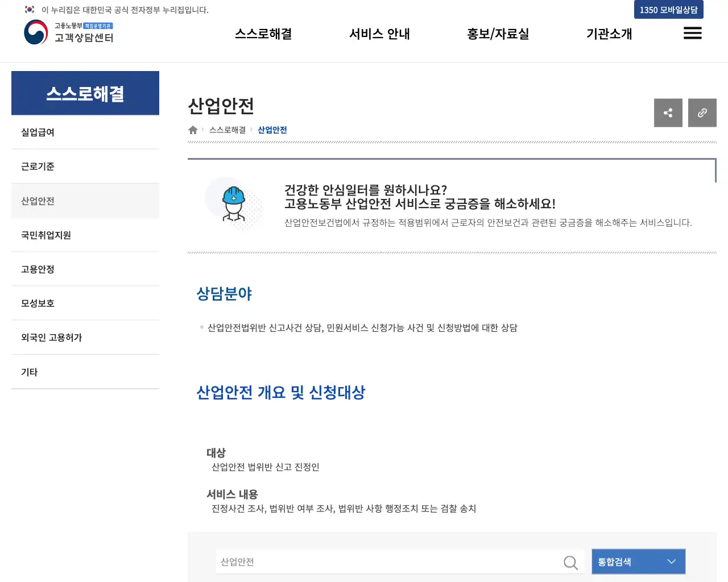
Task: Click the share icon
Action: coord(668,113)
